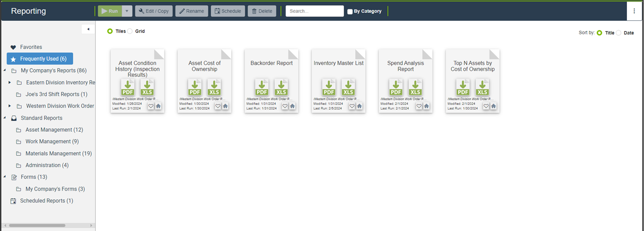This screenshot has height=231, width=644.
Task: Open the Run button dropdown arrow
Action: coord(127,11)
